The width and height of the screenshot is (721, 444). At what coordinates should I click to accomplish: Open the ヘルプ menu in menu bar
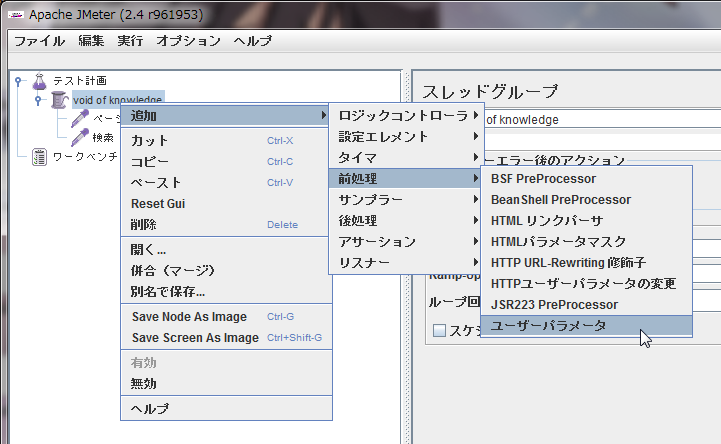point(252,41)
